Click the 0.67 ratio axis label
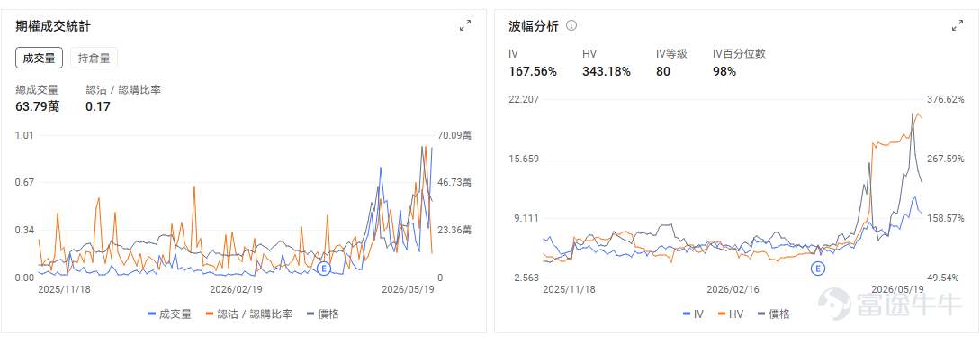 [x=23, y=183]
